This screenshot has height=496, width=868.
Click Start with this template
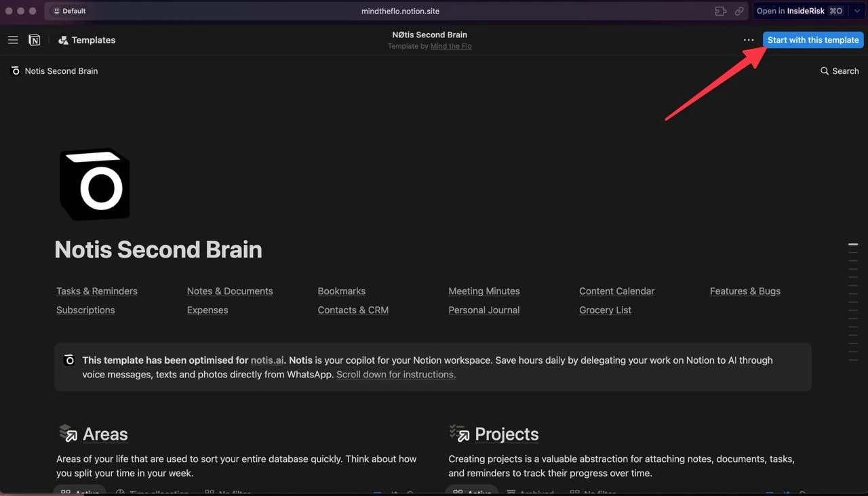(813, 40)
